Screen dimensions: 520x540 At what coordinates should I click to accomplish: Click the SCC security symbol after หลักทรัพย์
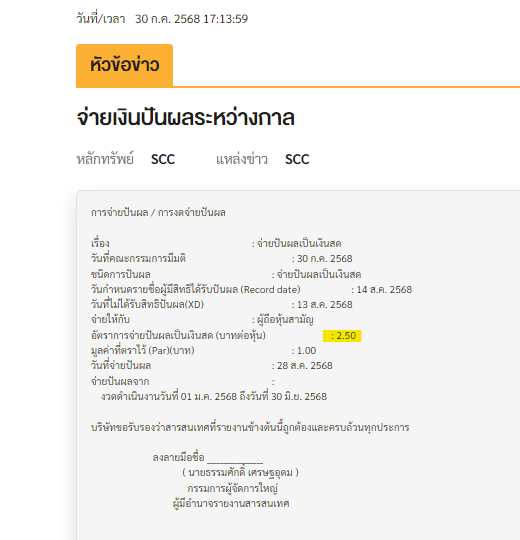163,159
